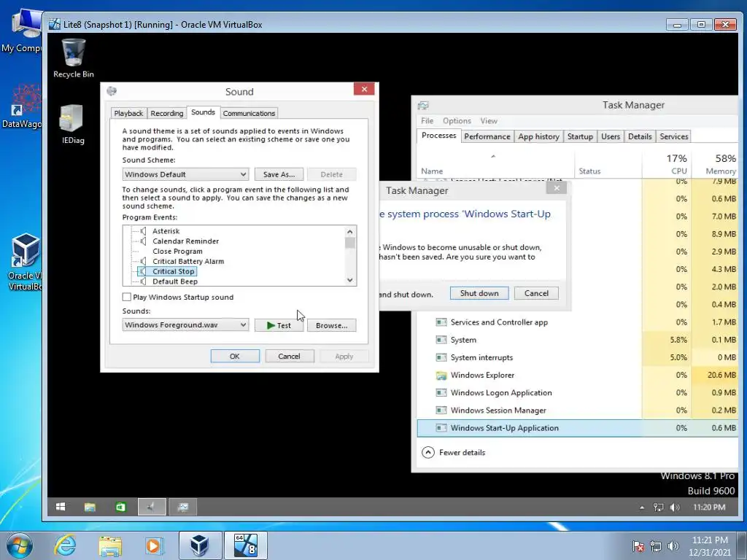The width and height of the screenshot is (747, 560).
Task: Click the Windows 7 Start orb
Action: click(x=19, y=545)
